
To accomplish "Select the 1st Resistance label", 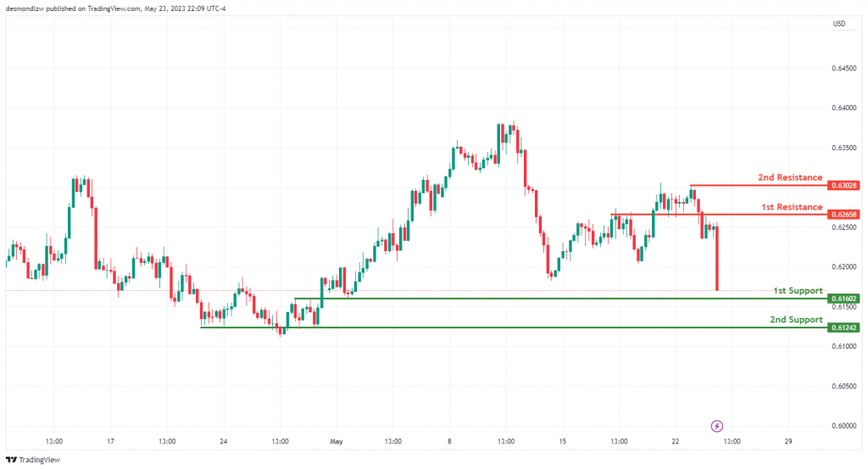I will [792, 207].
